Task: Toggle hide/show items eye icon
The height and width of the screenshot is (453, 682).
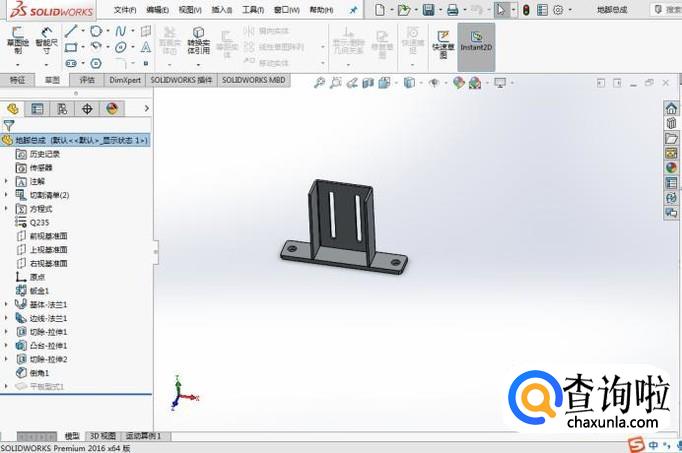Action: click(x=434, y=84)
